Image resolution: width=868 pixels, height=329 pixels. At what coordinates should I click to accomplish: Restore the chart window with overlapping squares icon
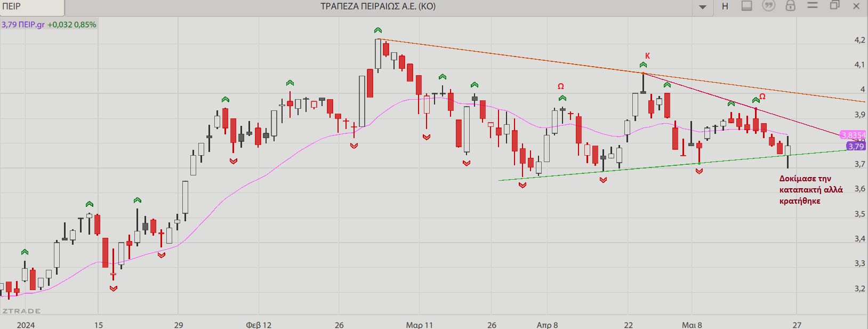click(x=834, y=5)
